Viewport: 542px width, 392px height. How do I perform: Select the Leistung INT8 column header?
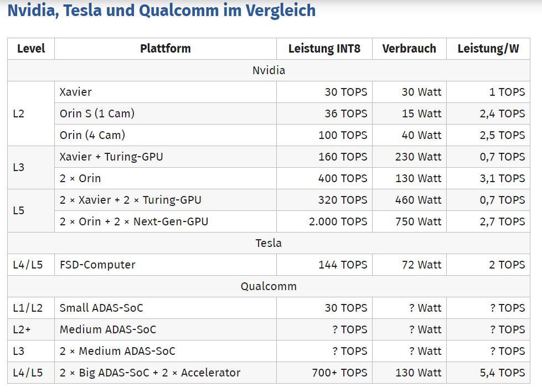324,49
